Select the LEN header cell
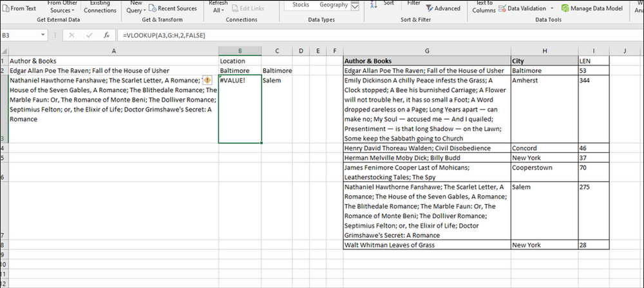This screenshot has width=644, height=288. coord(594,61)
